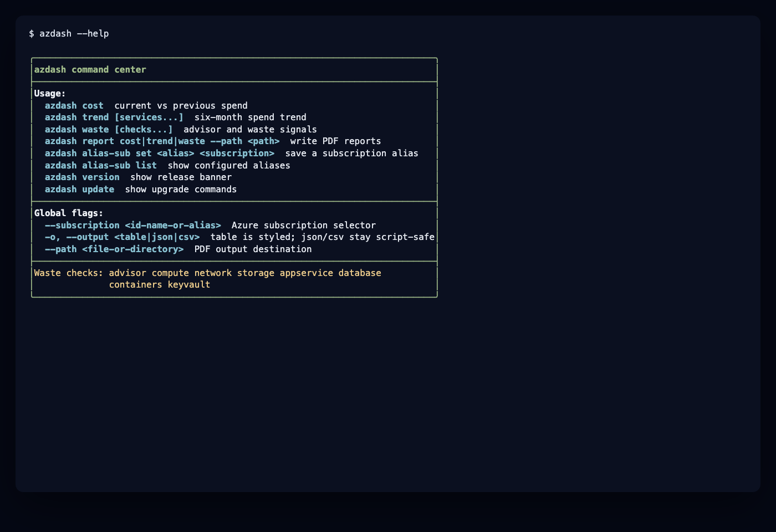Click 'show upgrade commands' description
Screen dimensions: 776x532
181,189
